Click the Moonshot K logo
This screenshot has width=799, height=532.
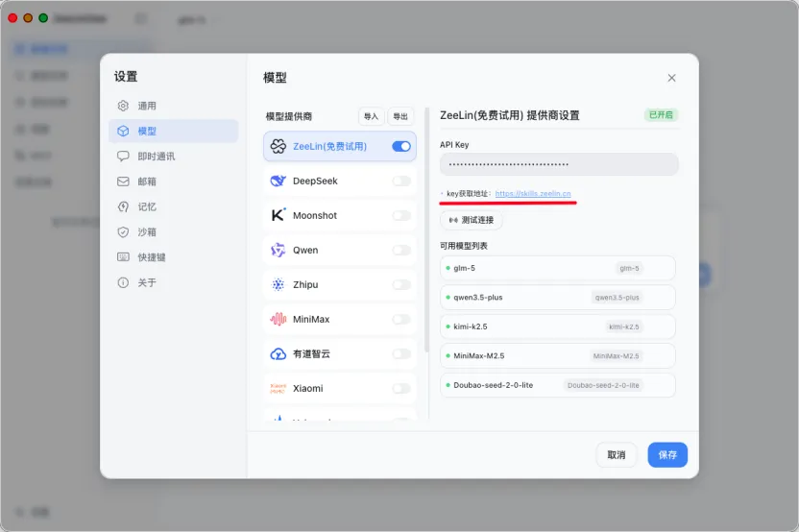tap(278, 215)
